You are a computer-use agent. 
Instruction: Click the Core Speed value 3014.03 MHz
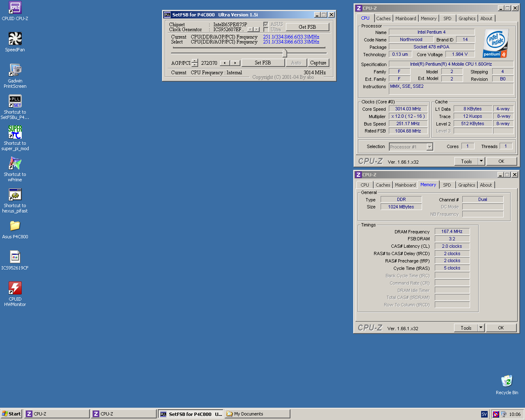click(x=408, y=109)
